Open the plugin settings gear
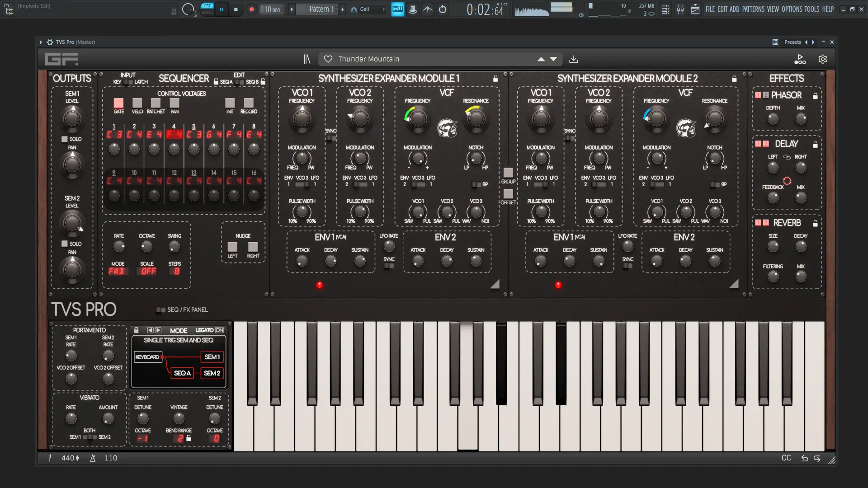 pos(822,59)
